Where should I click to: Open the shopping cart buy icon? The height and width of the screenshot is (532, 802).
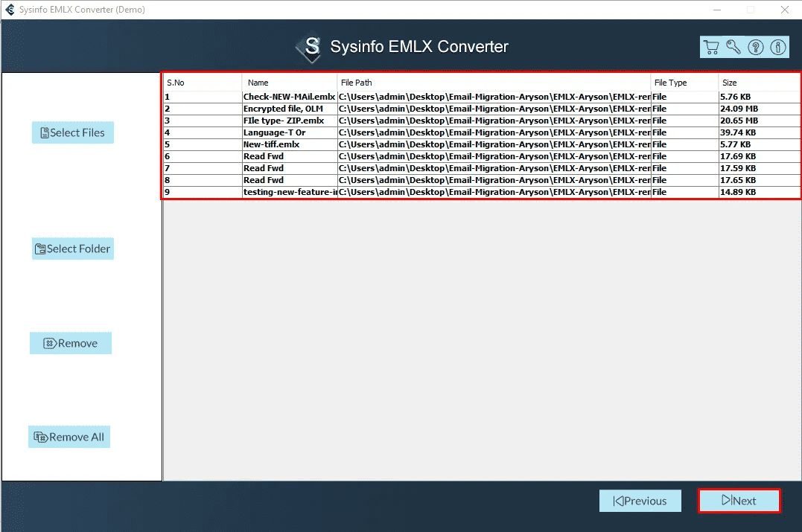[x=711, y=47]
